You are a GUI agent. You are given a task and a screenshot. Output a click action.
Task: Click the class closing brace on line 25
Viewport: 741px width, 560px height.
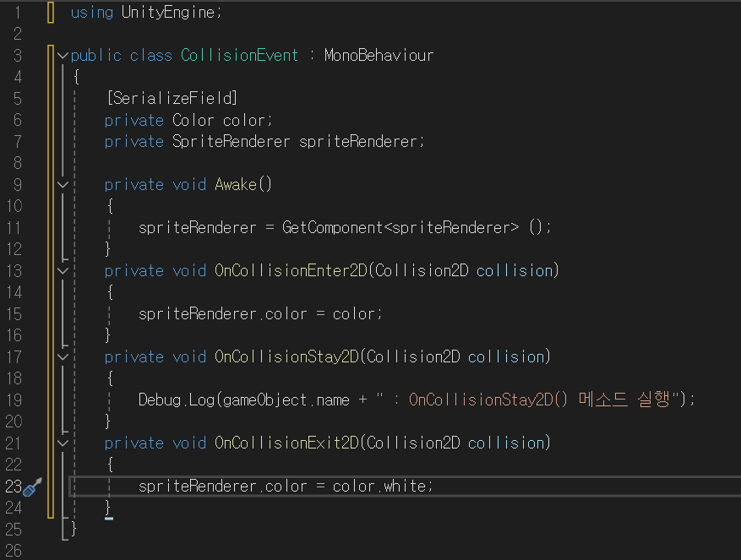pos(74,530)
